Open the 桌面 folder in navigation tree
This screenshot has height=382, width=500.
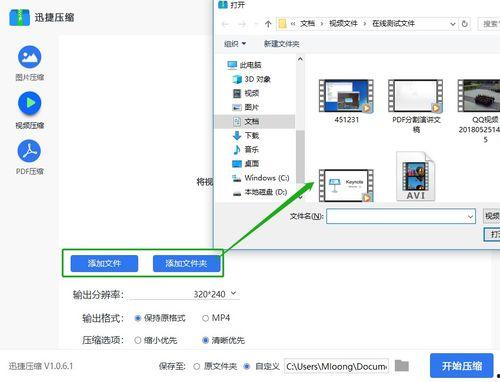point(246,163)
